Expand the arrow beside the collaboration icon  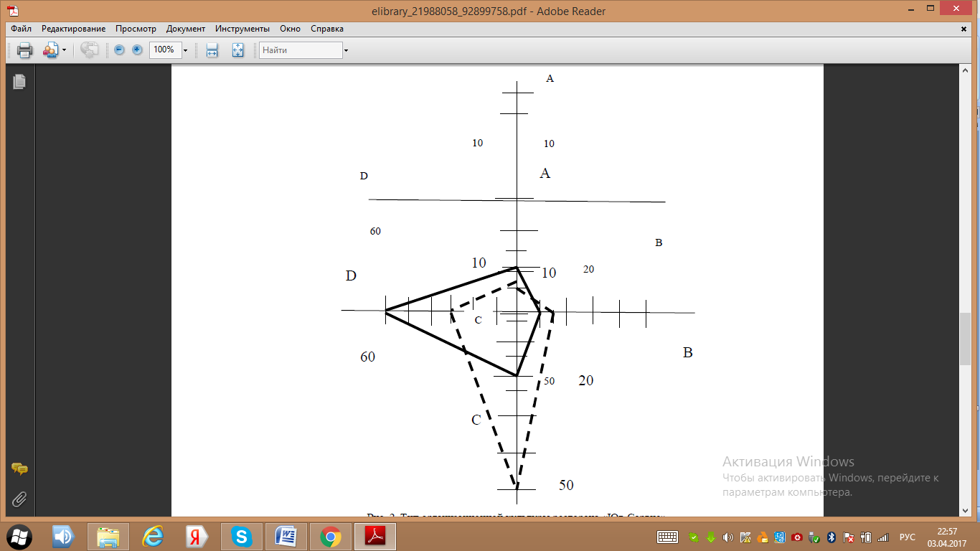(x=64, y=50)
